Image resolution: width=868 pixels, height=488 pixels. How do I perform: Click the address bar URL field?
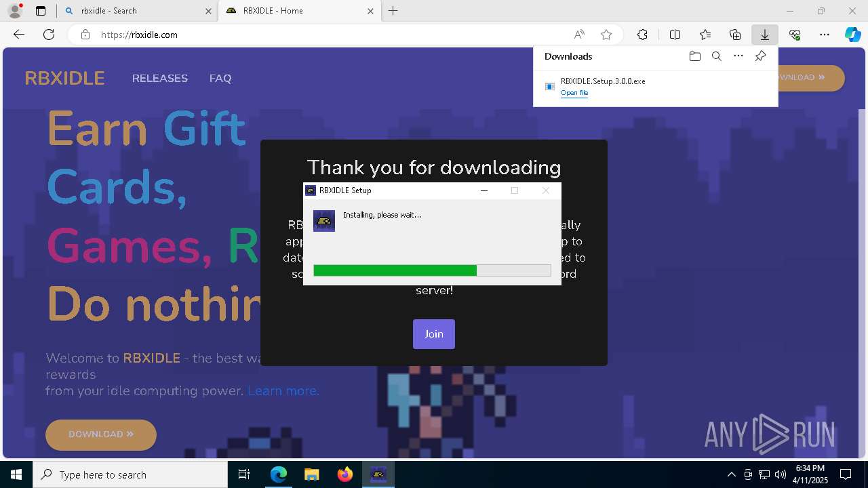[x=332, y=35]
